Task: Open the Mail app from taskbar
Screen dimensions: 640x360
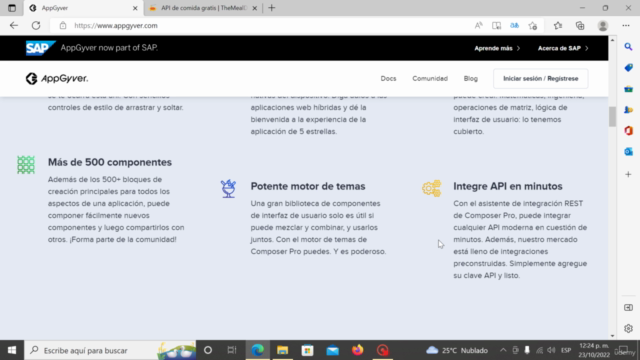Action: point(333,350)
